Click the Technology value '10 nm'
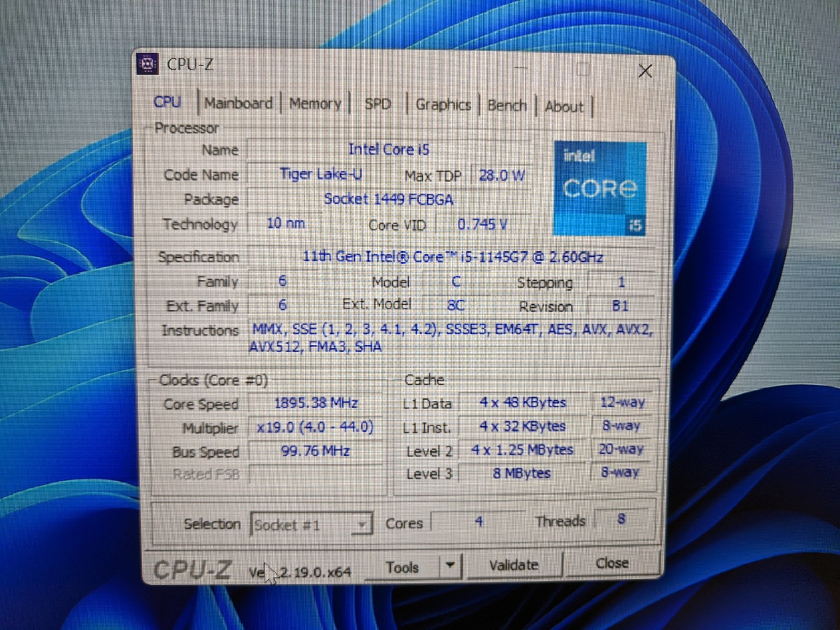 pyautogui.click(x=286, y=223)
